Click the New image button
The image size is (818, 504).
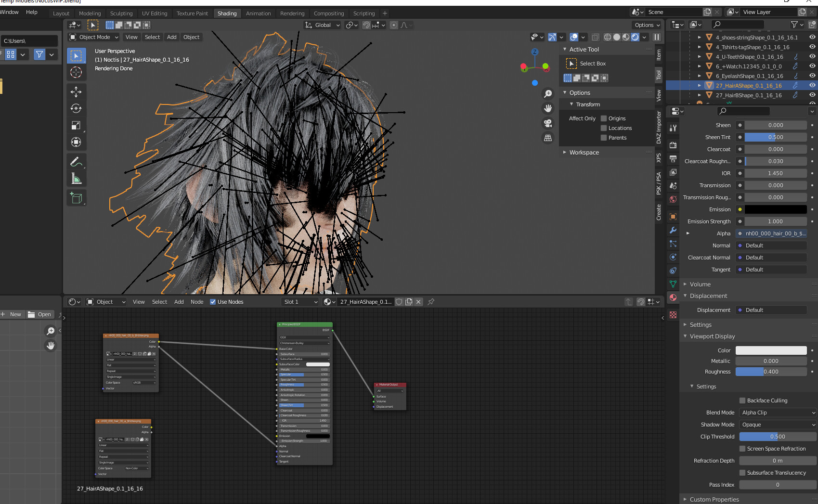pyautogui.click(x=13, y=314)
